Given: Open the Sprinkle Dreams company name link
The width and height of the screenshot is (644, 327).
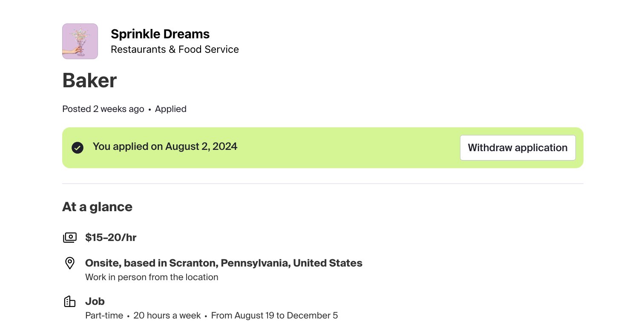Looking at the screenshot, I should (x=160, y=34).
